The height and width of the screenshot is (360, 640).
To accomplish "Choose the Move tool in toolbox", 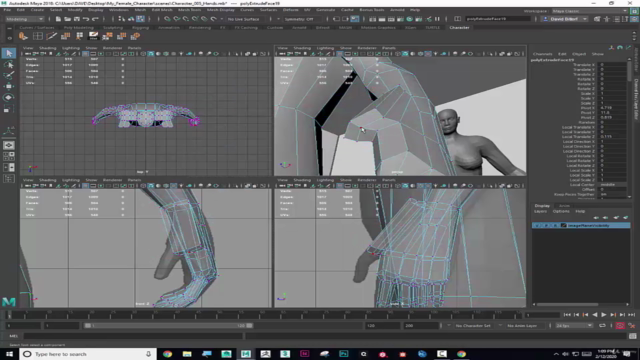I will point(9,87).
